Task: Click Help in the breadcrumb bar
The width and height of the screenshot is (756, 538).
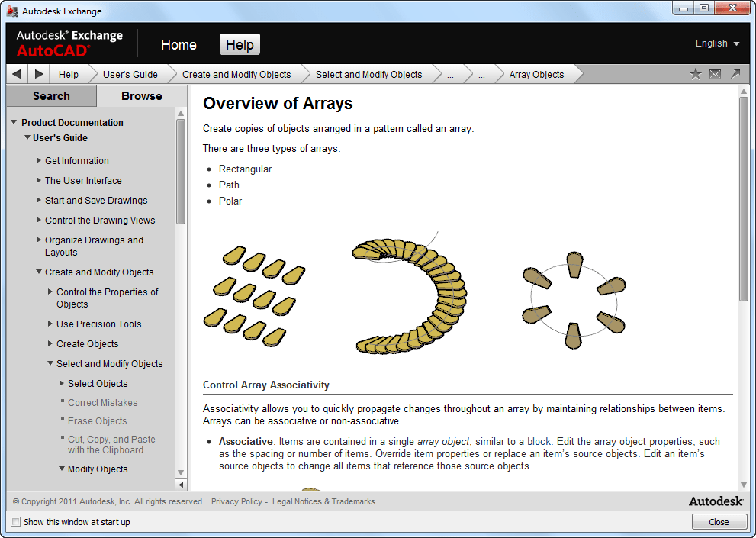Action: (x=69, y=74)
